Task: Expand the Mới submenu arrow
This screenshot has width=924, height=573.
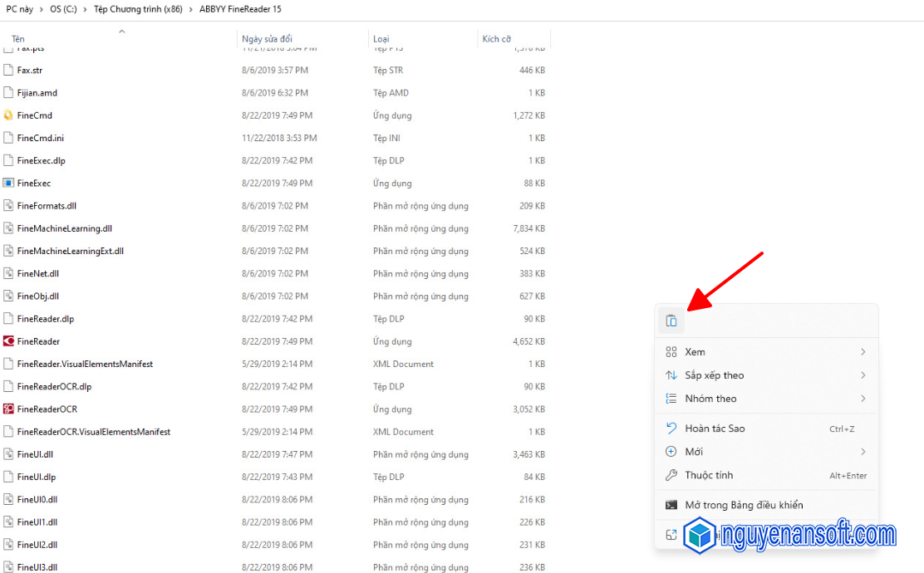Action: [x=863, y=452]
